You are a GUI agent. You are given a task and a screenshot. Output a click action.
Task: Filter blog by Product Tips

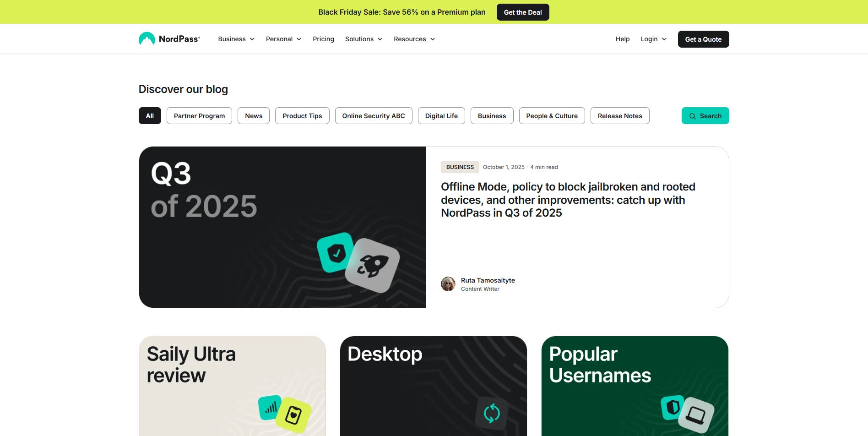click(302, 116)
